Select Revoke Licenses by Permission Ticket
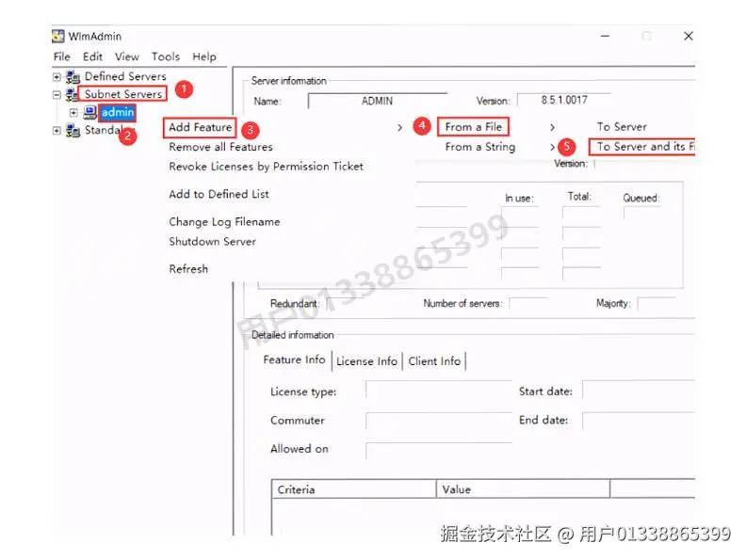The height and width of the screenshot is (560, 747). 266,167
